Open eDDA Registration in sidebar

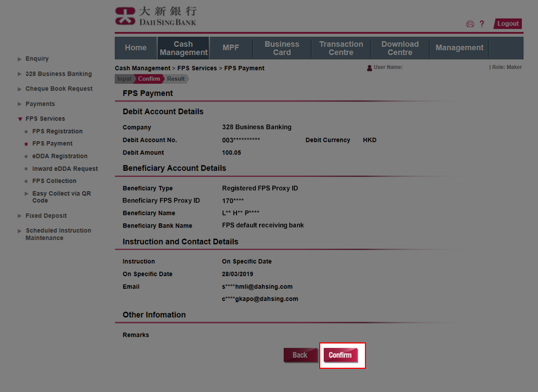coord(60,156)
